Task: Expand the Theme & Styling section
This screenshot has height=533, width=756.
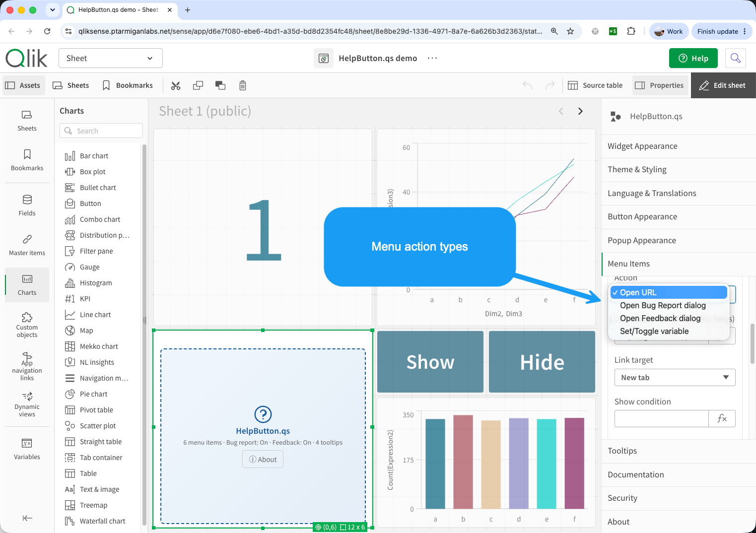Action: pos(679,169)
